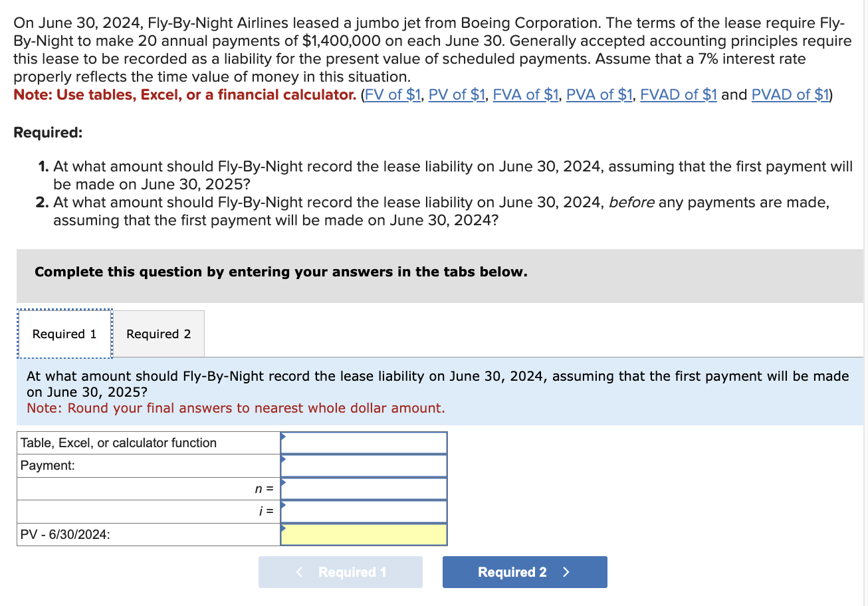The height and width of the screenshot is (606, 868).
Task: Open the PVA of $1 table link
Action: pyautogui.click(x=598, y=94)
